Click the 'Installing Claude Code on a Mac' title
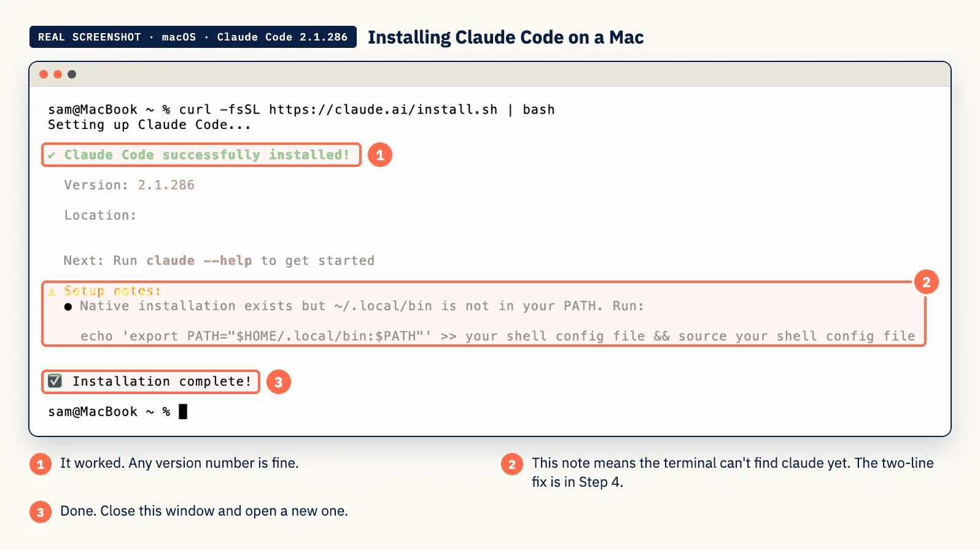 506,37
